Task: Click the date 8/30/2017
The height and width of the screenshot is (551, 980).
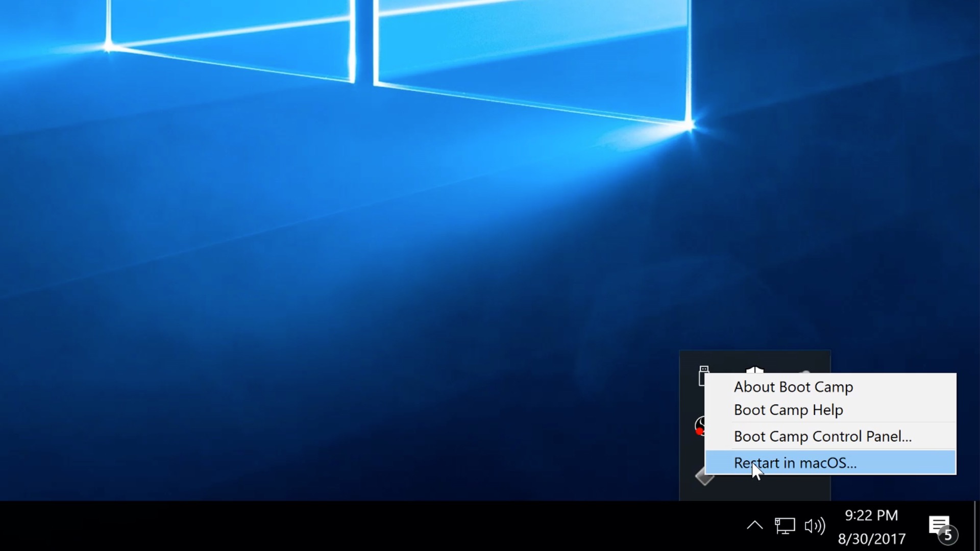Action: (x=872, y=538)
